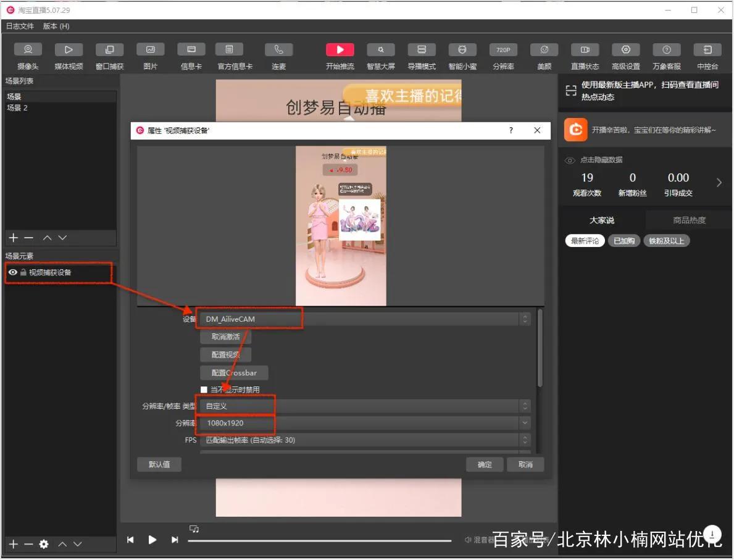Screen dimensions: 734x560
Task: Open the 连麦 co-streaming icon
Action: tap(278, 56)
